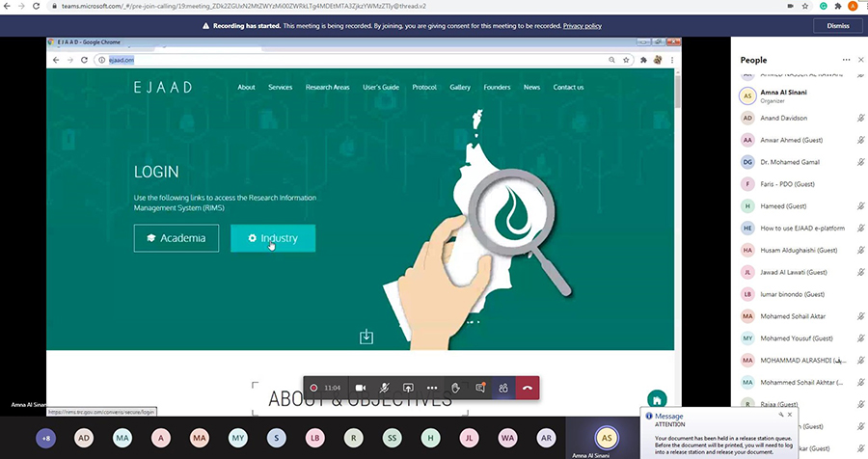This screenshot has width=868, height=459.
Task: Click the +8 overflow participants avatar
Action: click(x=46, y=438)
